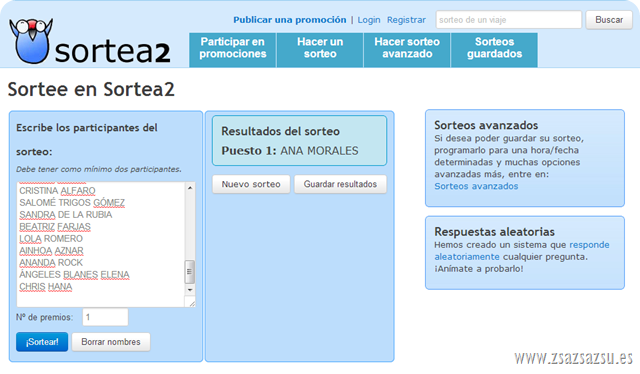This screenshot has width=640, height=374.
Task: Click Guardar resultados button
Action: tap(340, 184)
